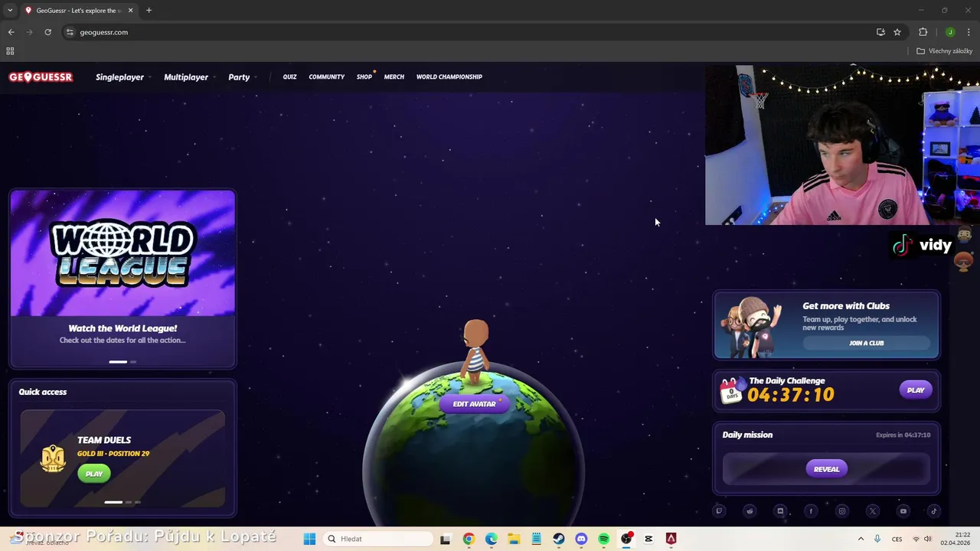This screenshot has width=980, height=551.
Task: Open the Chrome profile avatar
Action: click(x=950, y=32)
